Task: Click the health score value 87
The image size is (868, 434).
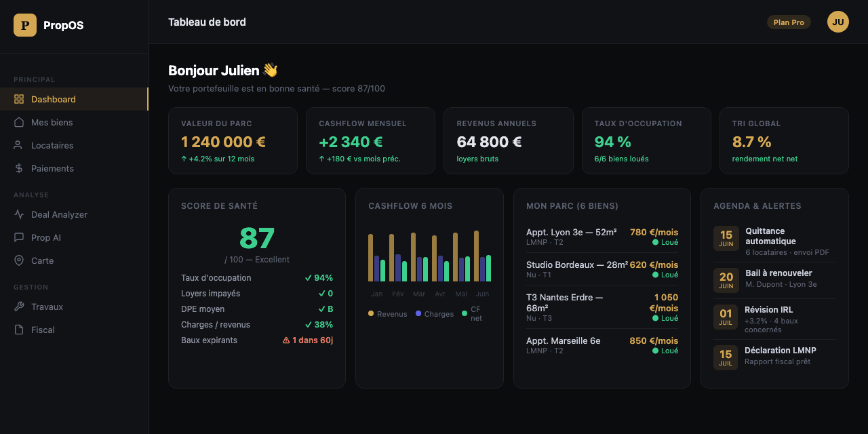Action: [257, 238]
